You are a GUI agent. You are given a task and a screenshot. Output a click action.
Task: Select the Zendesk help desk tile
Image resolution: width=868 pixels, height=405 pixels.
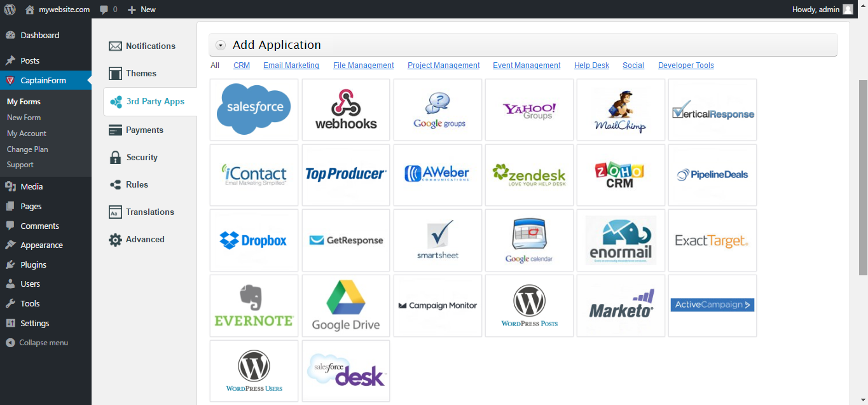pyautogui.click(x=529, y=175)
